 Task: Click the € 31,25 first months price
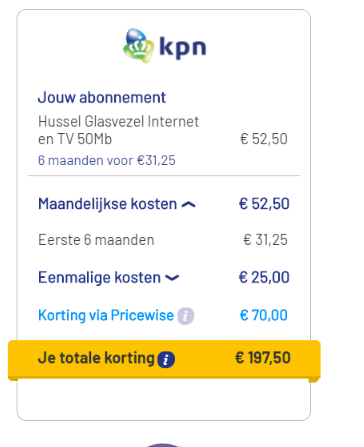point(265,240)
